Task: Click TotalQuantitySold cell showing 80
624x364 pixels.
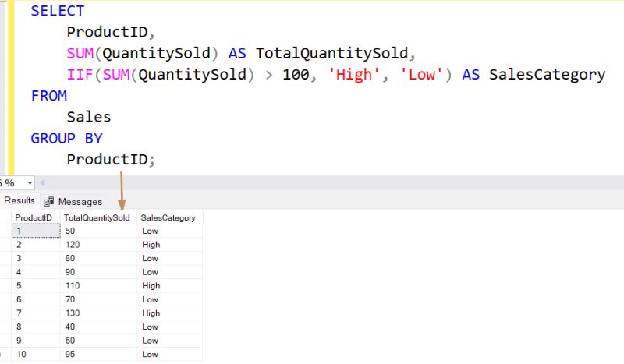Action: 98,258
